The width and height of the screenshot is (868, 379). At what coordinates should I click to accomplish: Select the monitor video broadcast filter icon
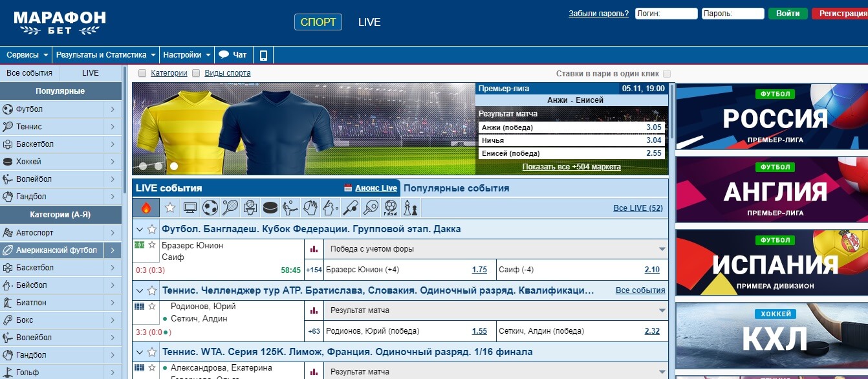[x=190, y=208]
